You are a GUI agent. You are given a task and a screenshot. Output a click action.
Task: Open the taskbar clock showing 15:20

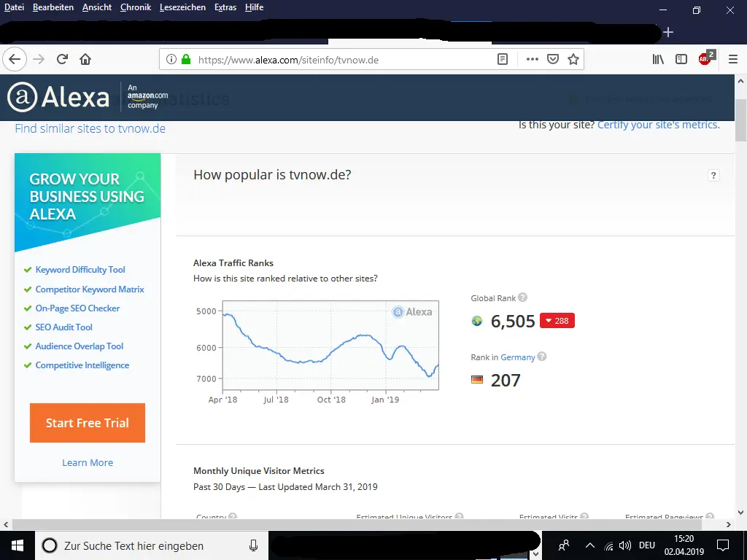pyautogui.click(x=684, y=545)
